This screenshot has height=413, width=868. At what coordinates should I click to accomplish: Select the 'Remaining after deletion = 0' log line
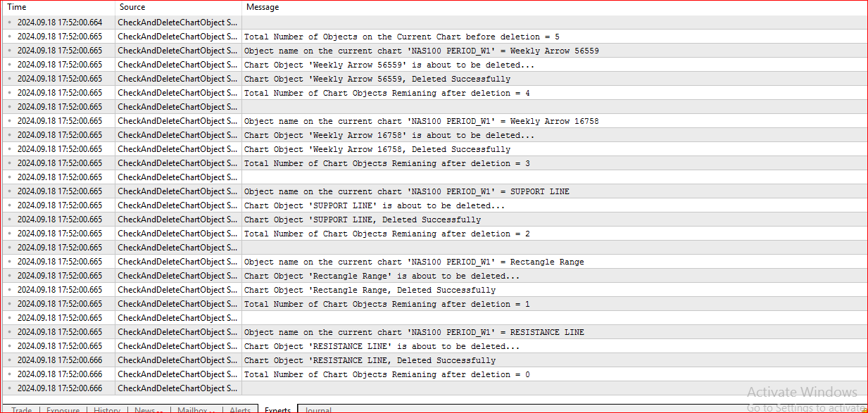coord(422,374)
